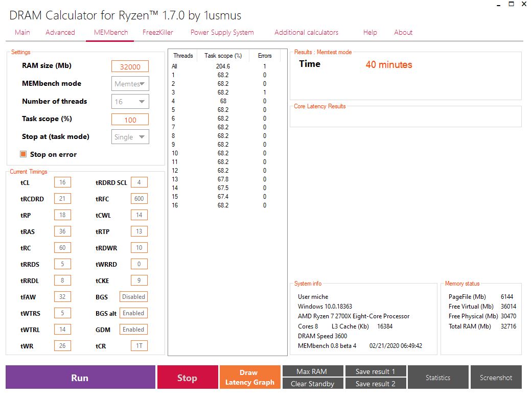The image size is (532, 399).
Task: Toggle the Stop on error checkbox
Action: coord(24,154)
